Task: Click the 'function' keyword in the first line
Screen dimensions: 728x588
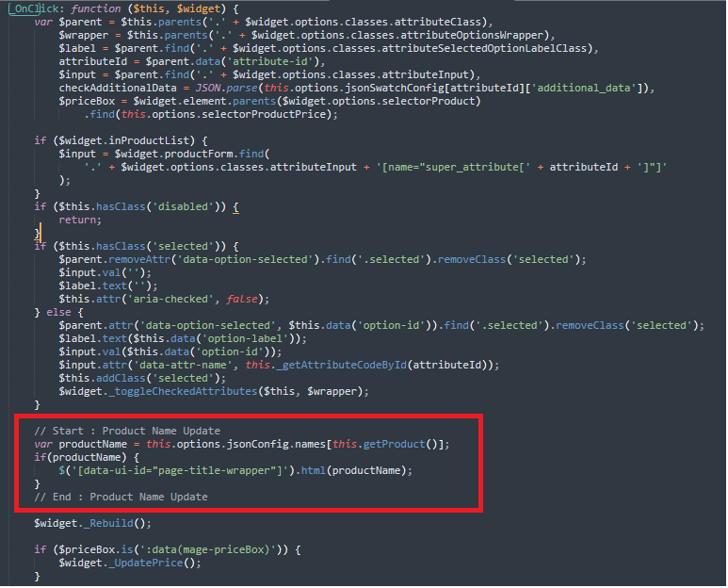Action: (x=96, y=8)
